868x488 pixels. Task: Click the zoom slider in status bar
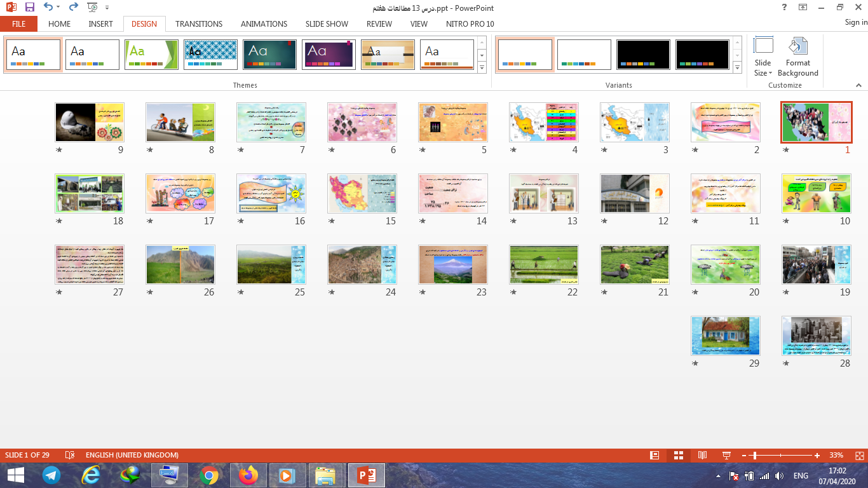(x=754, y=456)
